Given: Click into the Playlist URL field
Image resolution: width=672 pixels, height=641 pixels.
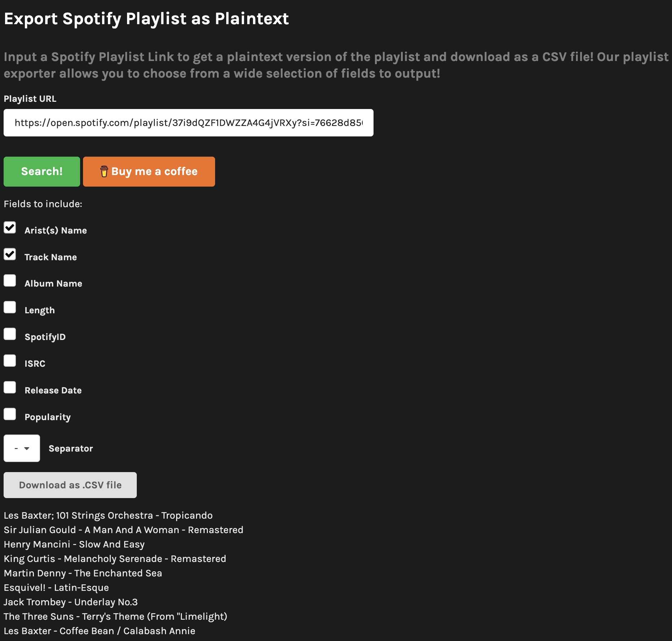Looking at the screenshot, I should point(188,123).
